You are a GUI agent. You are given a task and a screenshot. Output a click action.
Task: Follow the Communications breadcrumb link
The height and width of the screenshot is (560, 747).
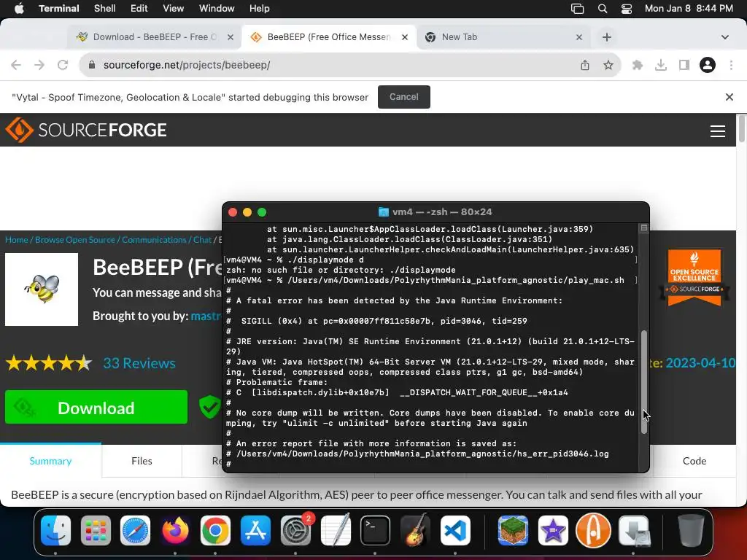pyautogui.click(x=154, y=240)
